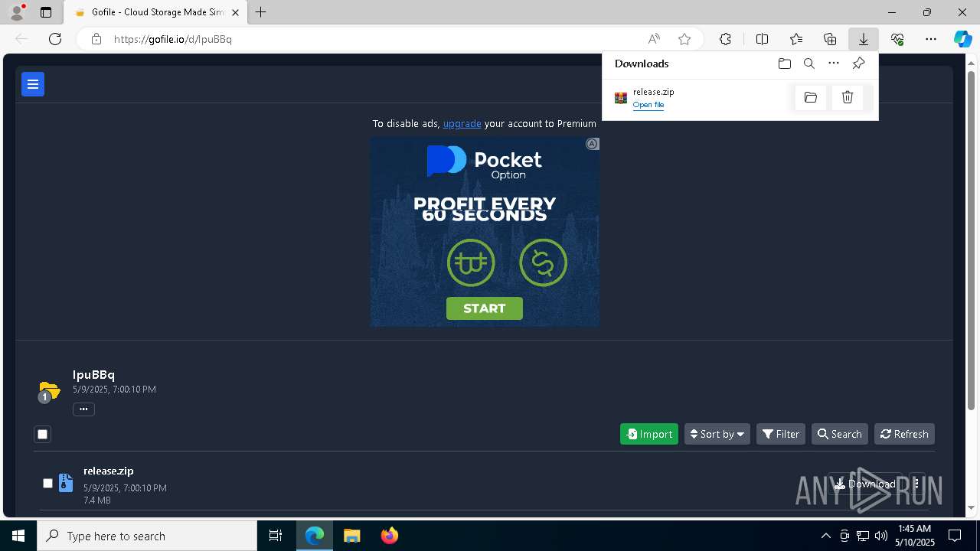Open Collections icon
The width and height of the screenshot is (980, 551).
(830, 39)
